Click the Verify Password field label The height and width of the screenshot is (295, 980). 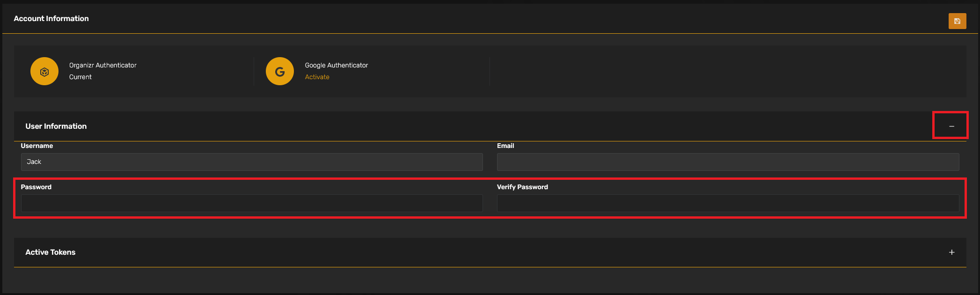coord(522,187)
